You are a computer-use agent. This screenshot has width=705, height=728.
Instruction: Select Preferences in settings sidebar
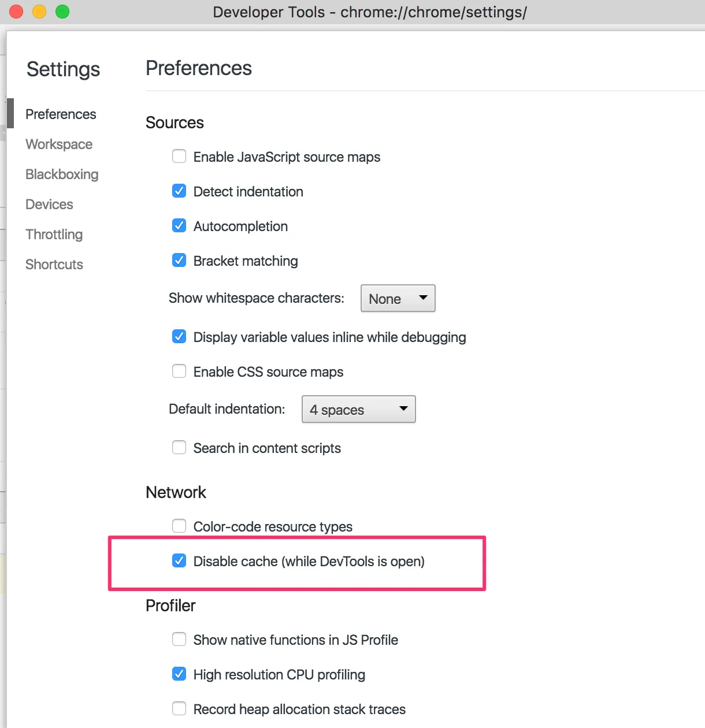pos(61,114)
